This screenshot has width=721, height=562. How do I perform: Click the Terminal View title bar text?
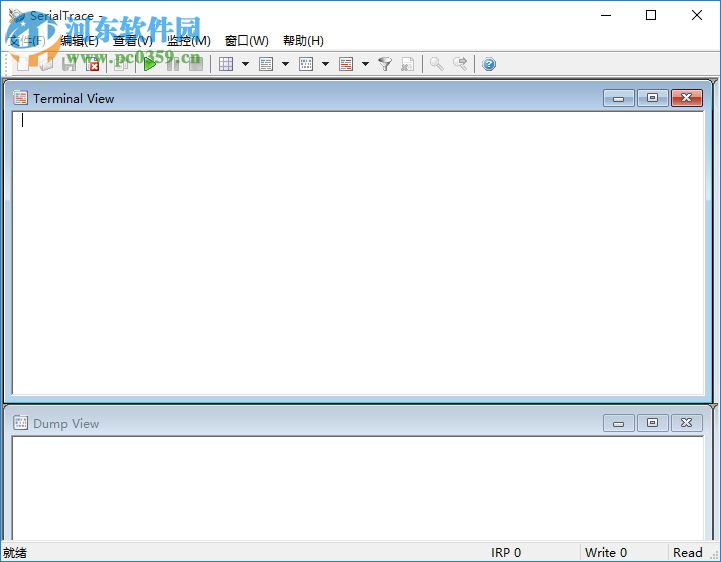click(74, 98)
